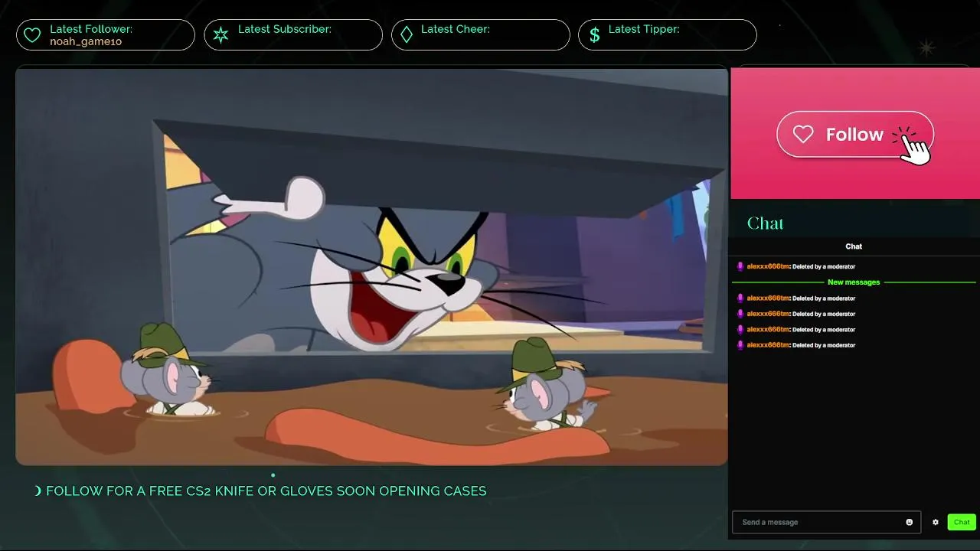This screenshot has width=980, height=551.
Task: Click the diamond icon beside Latest Cheer
Action: click(407, 35)
